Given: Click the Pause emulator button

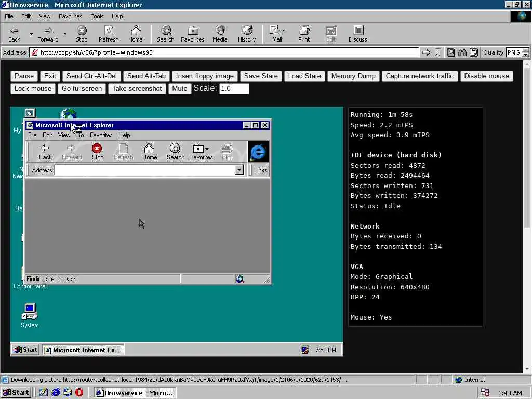Looking at the screenshot, I should click(24, 76).
